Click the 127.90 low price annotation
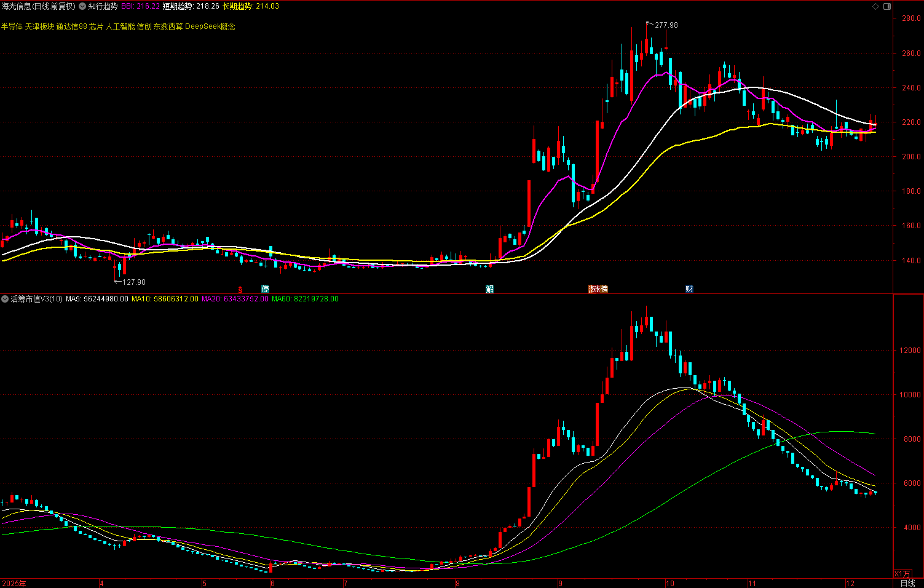The width and height of the screenshot is (924, 588). (133, 282)
